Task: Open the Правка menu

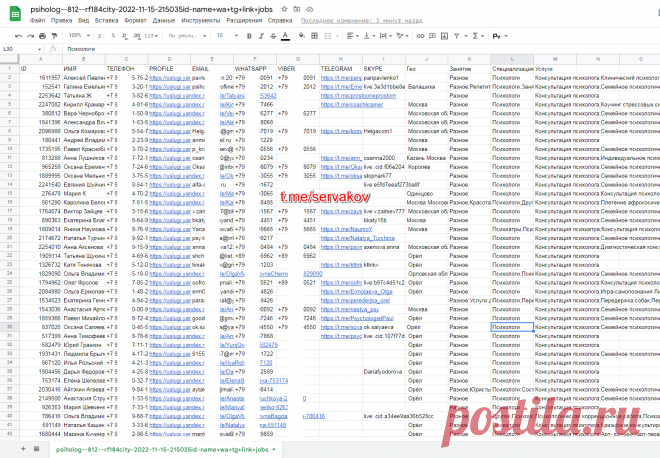Action: tap(61, 21)
